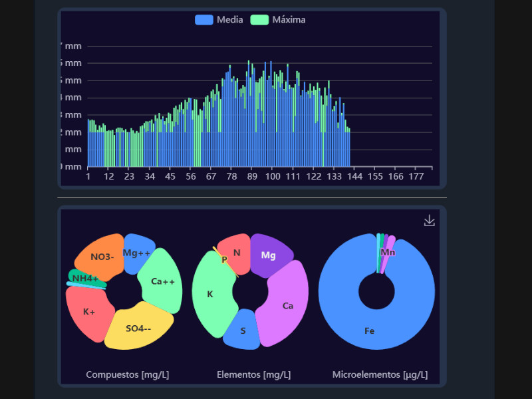Screen dimensions: 532x399
Task: Select the Mg++ slice in Compuestos chart
Action: point(137,253)
